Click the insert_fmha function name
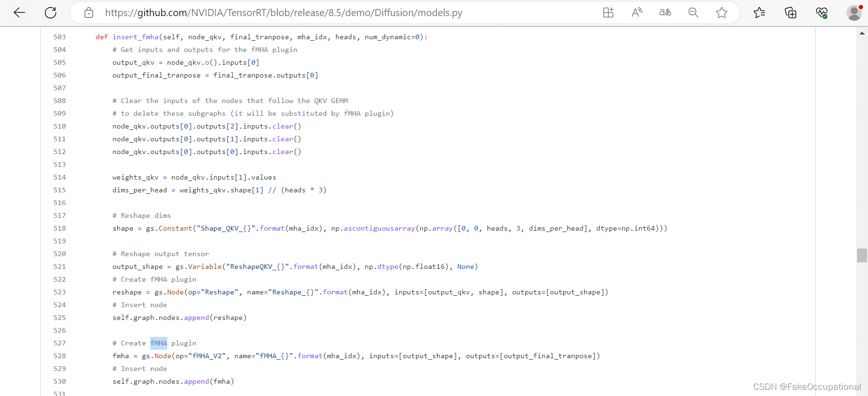This screenshot has height=396, width=868. [x=136, y=37]
